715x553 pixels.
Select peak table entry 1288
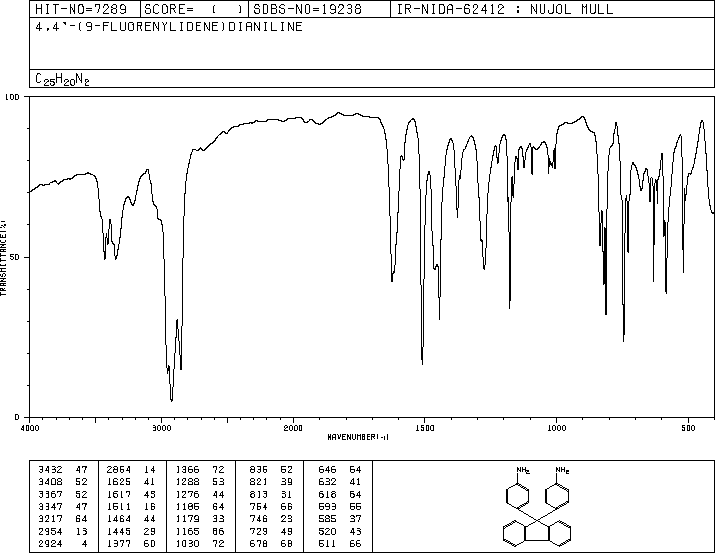coord(200,482)
